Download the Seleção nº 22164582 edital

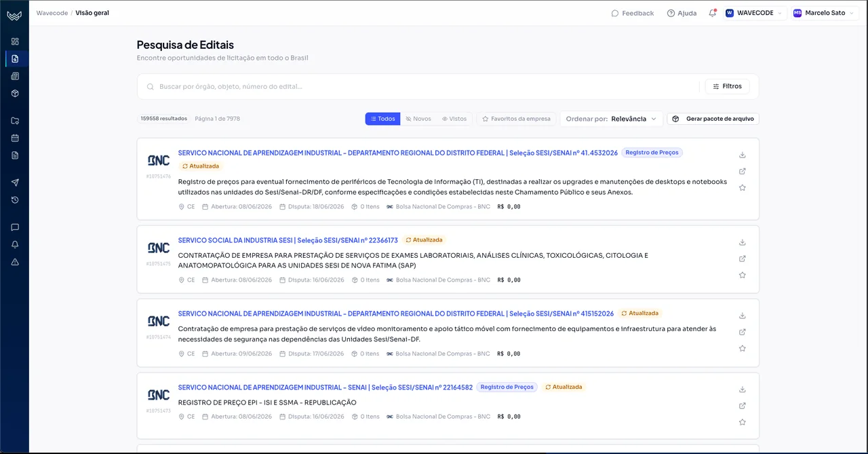[743, 390]
